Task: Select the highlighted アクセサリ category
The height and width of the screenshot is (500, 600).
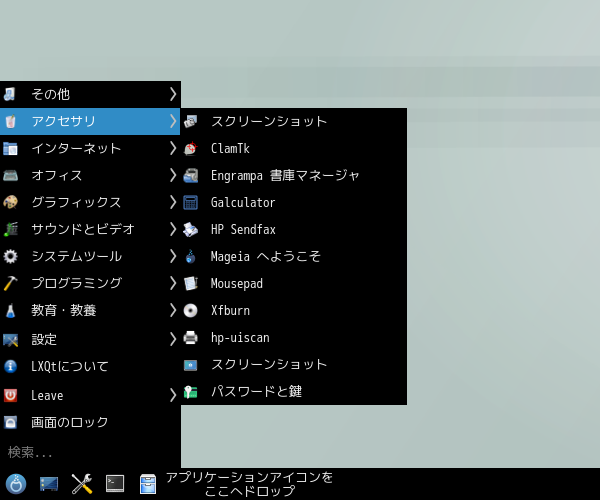Action: [90, 121]
